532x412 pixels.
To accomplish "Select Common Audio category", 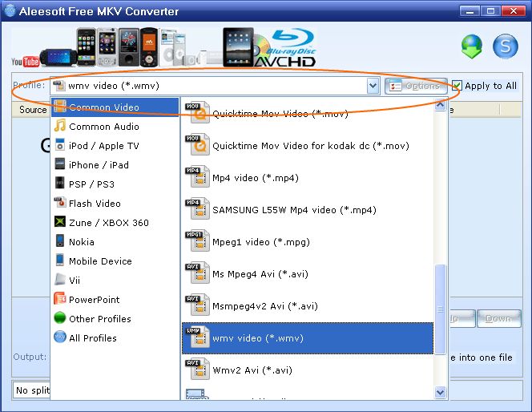I will [115, 127].
